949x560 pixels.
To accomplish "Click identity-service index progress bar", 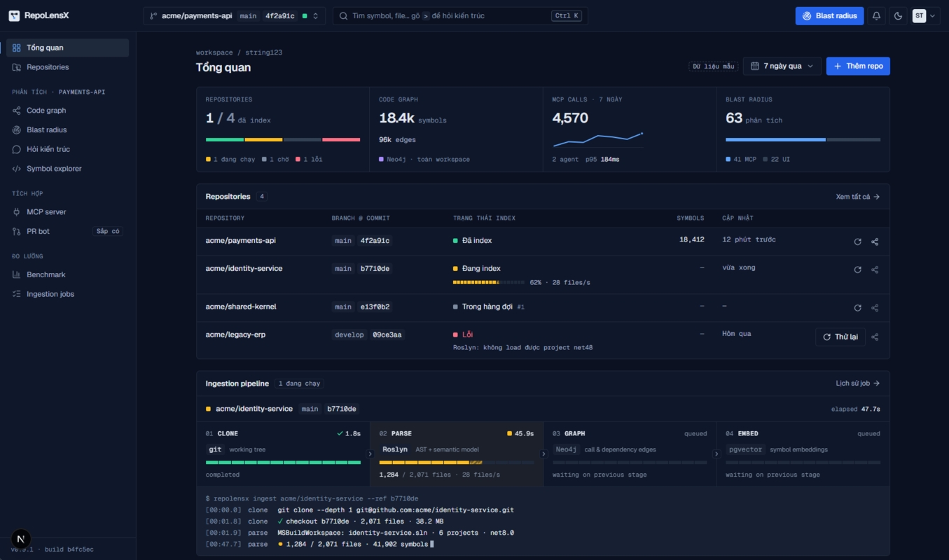I will (489, 282).
